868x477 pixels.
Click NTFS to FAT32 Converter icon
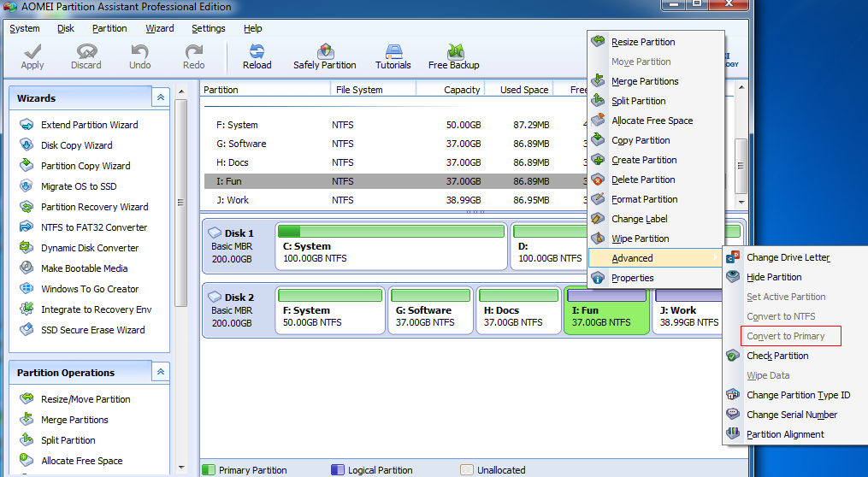pos(27,227)
